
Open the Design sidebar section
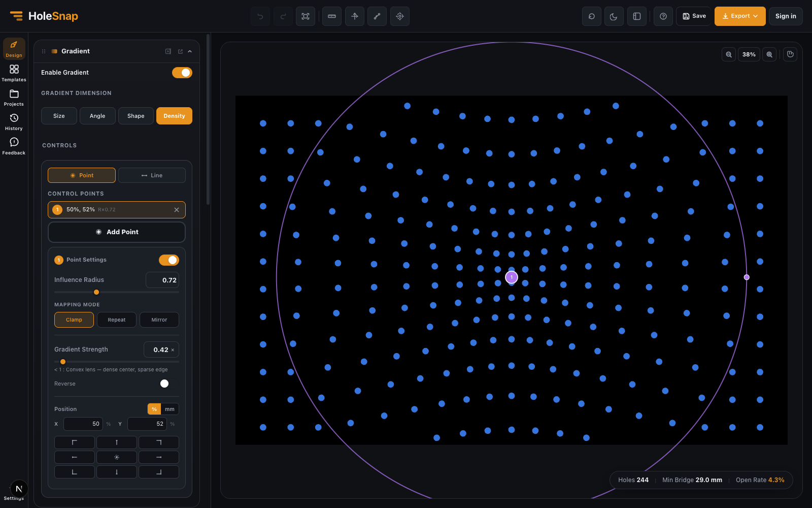(14, 49)
